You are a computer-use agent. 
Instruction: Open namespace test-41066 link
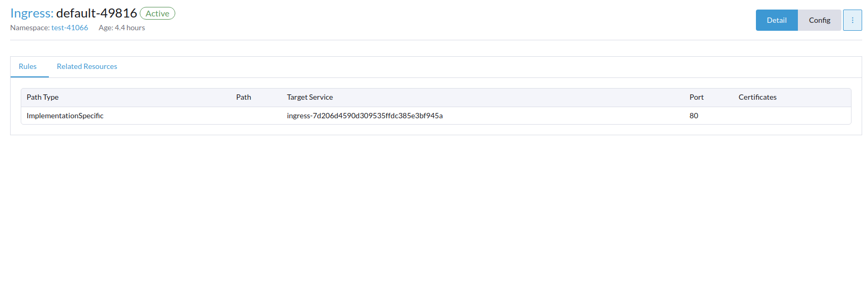point(70,28)
